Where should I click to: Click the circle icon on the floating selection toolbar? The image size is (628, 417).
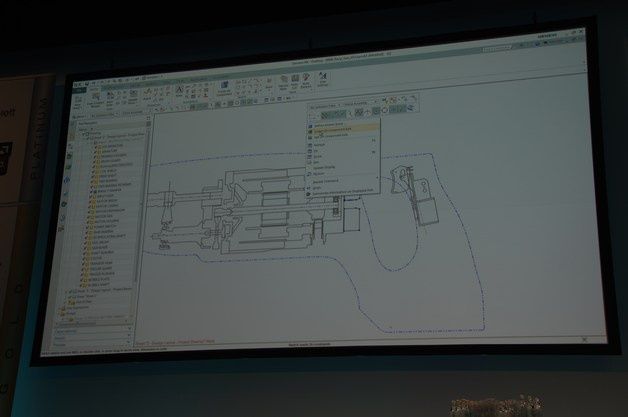tap(384, 110)
